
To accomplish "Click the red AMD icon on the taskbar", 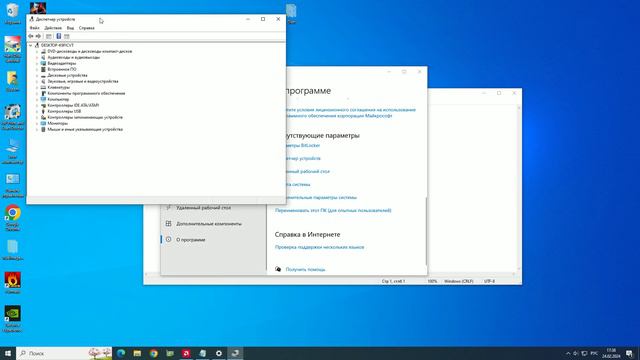I will [x=186, y=353].
